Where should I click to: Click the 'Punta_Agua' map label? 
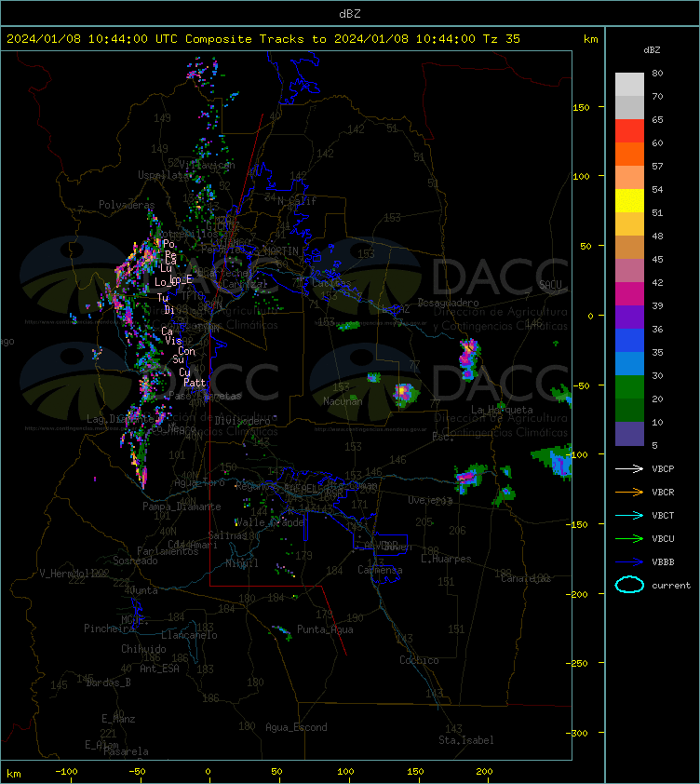click(325, 629)
